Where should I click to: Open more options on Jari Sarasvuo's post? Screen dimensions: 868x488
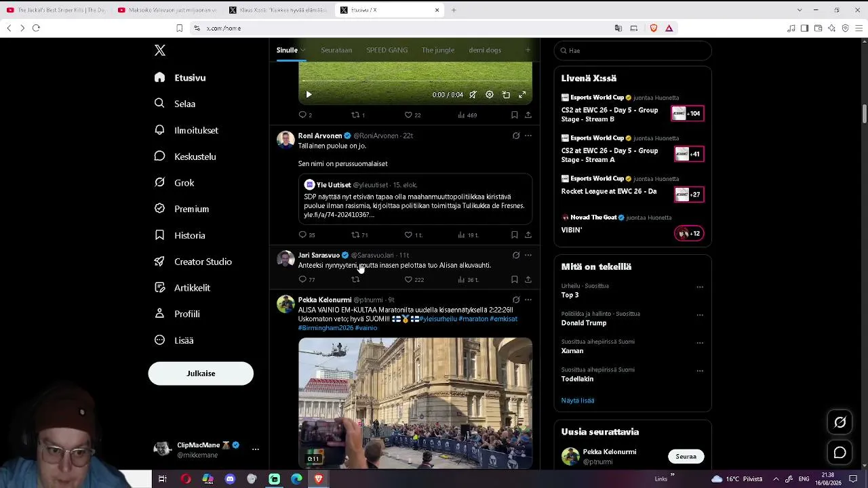[x=528, y=255]
